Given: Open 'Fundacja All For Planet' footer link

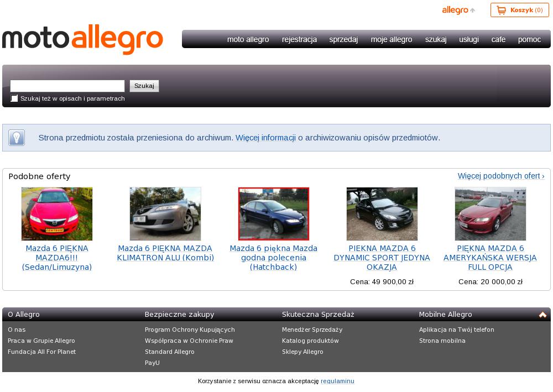Looking at the screenshot, I should (41, 352).
